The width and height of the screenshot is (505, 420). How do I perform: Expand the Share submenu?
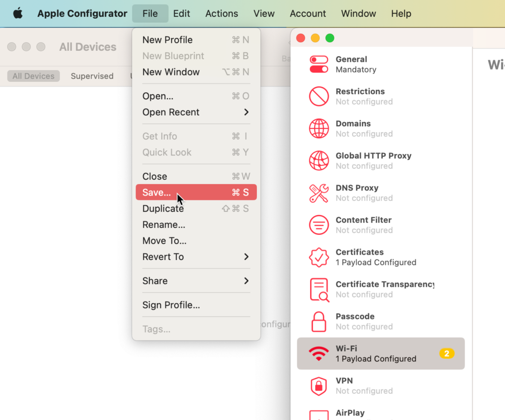[x=196, y=281]
